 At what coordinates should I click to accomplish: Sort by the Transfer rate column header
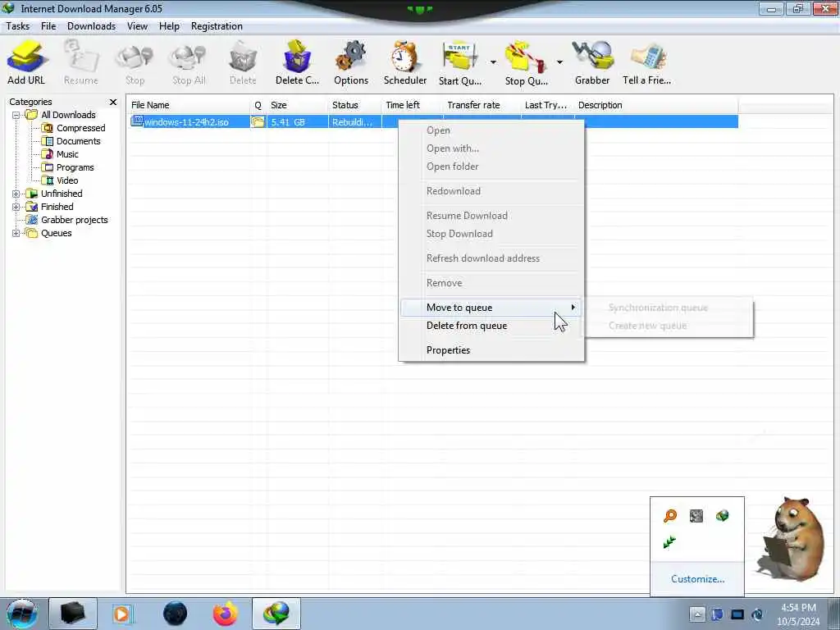(x=482, y=105)
